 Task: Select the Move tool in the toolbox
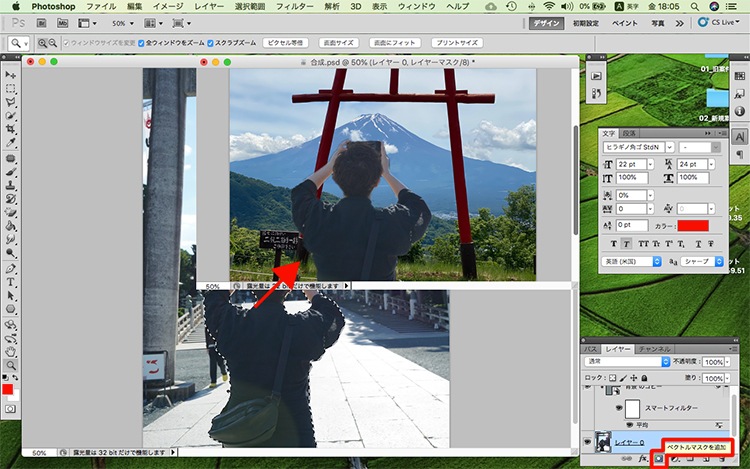[11, 75]
